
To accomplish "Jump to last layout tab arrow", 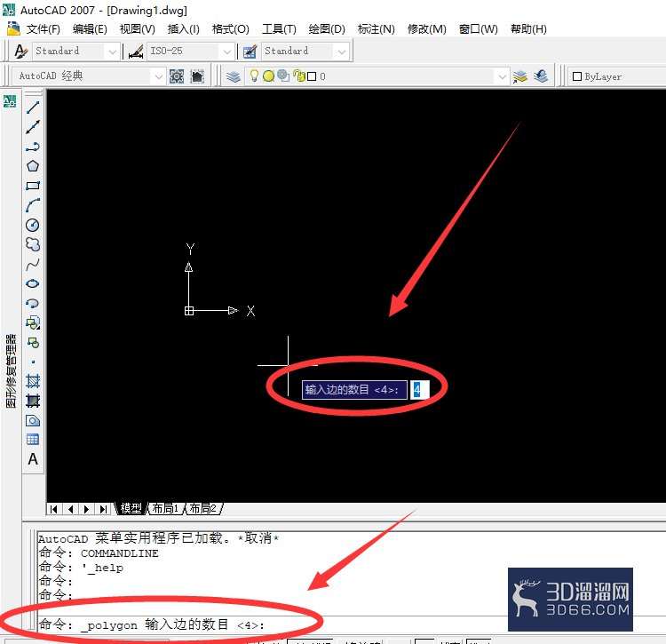I will pyautogui.click(x=103, y=509).
